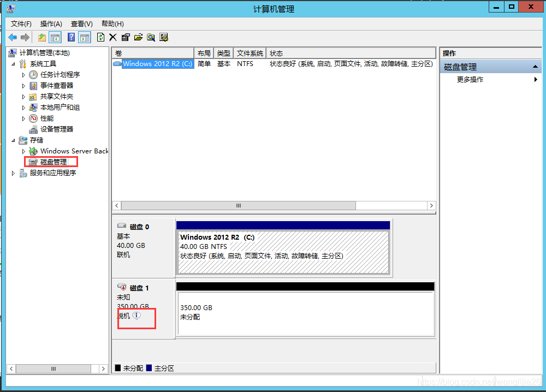The width and height of the screenshot is (546, 392).
Task: Expand the Windows Server Backup node
Action: (23, 151)
